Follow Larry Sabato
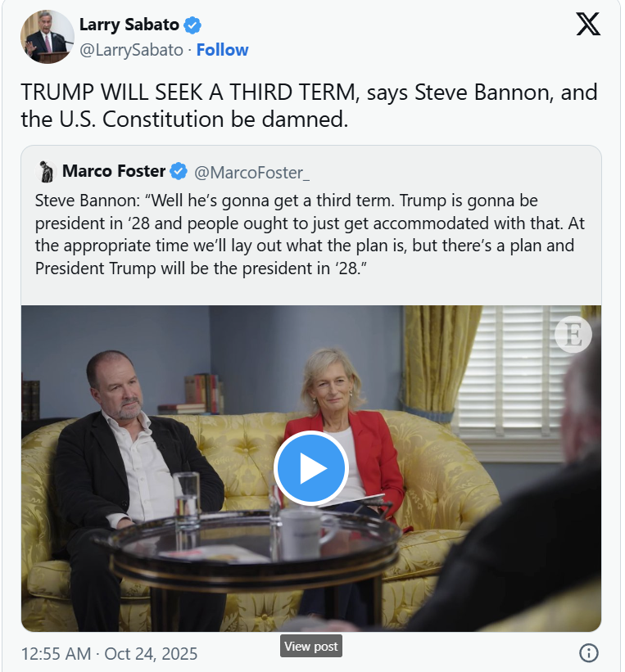The image size is (625, 672). [x=222, y=50]
